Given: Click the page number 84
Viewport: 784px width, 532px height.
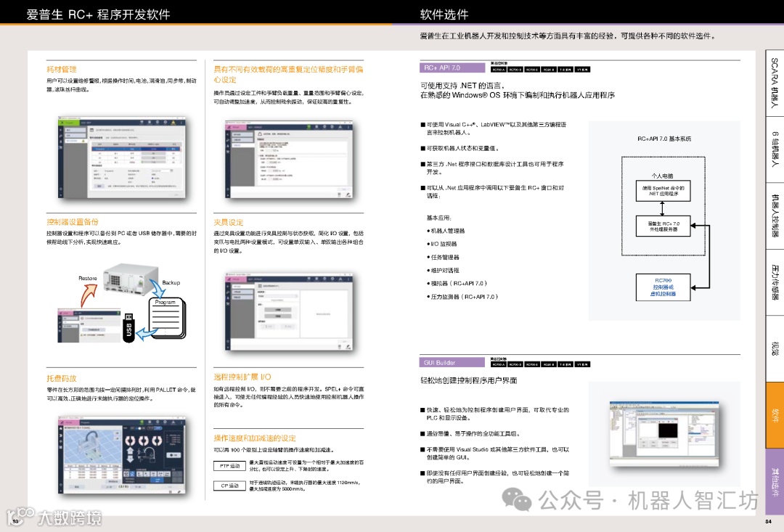Looking at the screenshot, I should pos(769,522).
